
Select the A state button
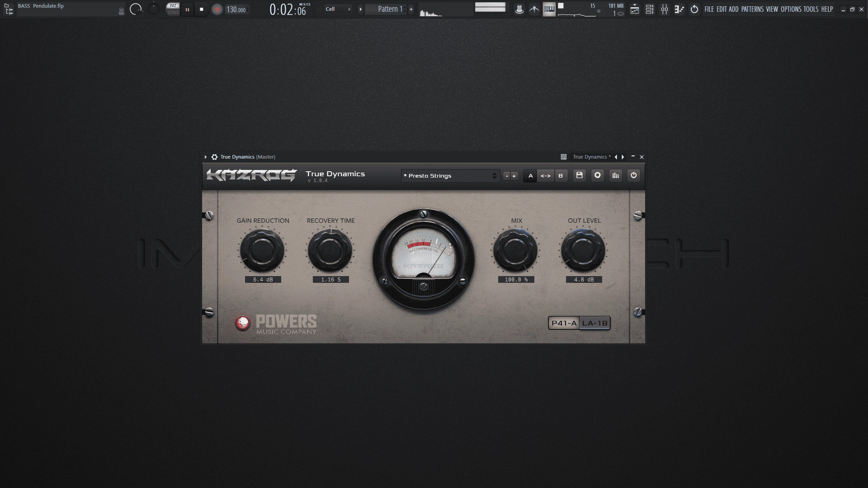point(530,176)
